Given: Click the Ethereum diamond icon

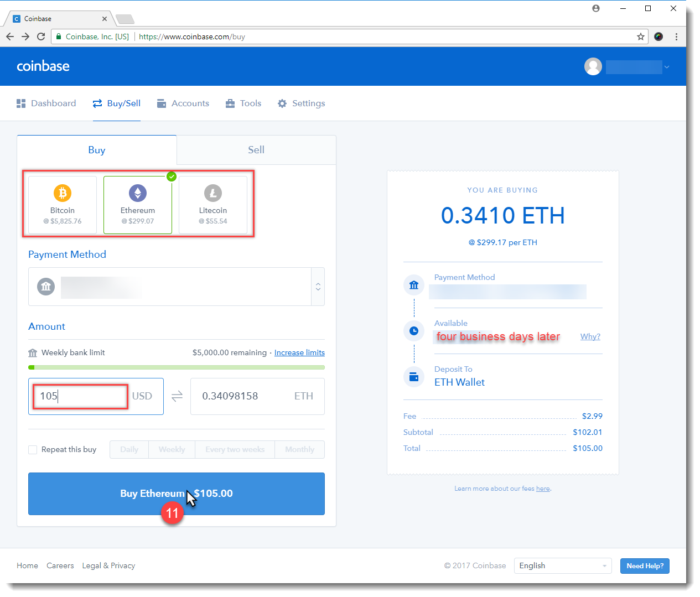Looking at the screenshot, I should (138, 193).
